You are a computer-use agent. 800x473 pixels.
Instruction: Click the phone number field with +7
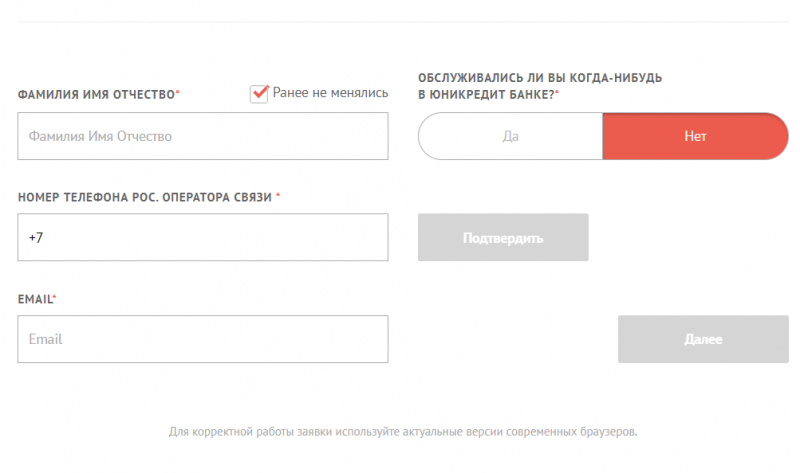click(x=203, y=238)
